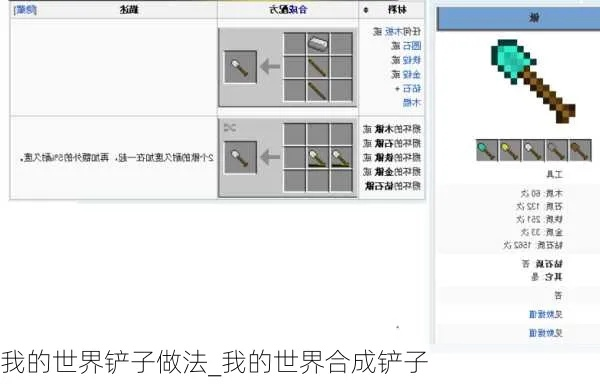Click the stick in the grid's bottom row
600x384 pixels.
coord(318,91)
